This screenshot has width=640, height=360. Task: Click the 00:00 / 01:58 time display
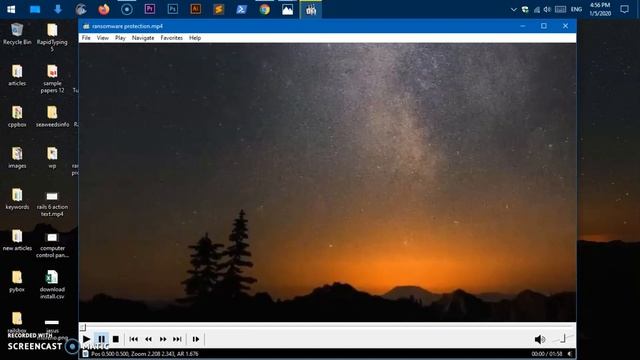coord(547,354)
